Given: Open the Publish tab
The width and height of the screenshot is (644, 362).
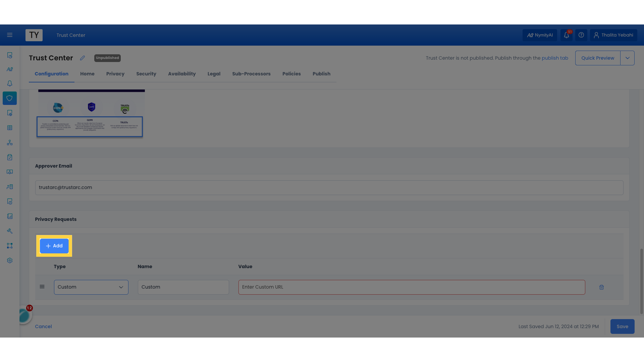Looking at the screenshot, I should click(x=321, y=74).
